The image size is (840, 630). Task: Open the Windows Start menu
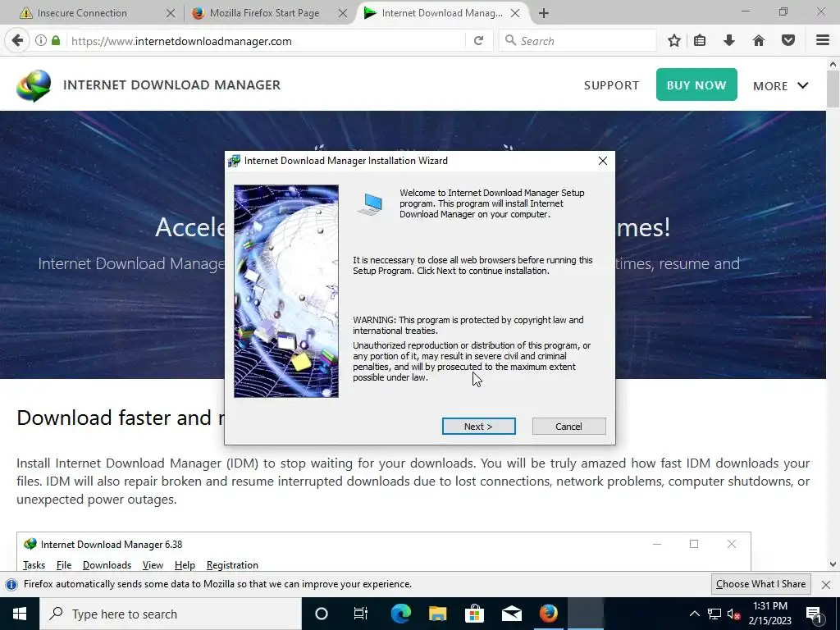(x=20, y=614)
